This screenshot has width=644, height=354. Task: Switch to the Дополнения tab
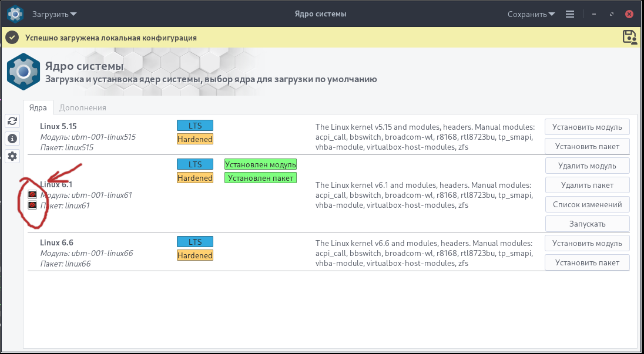(x=83, y=107)
